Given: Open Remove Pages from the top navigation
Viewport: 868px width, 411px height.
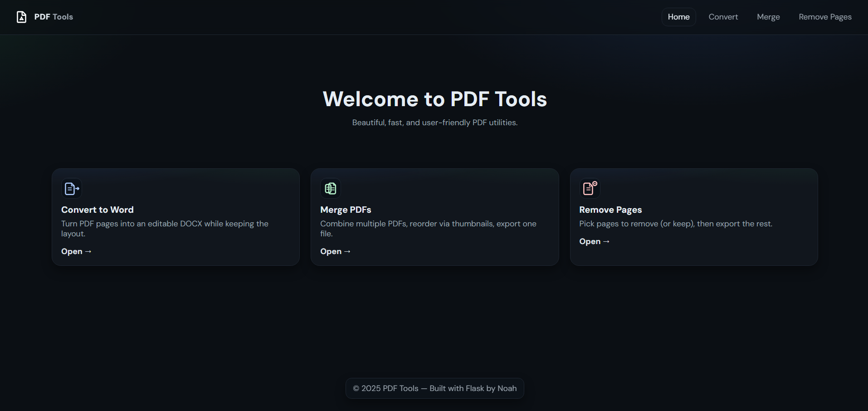Looking at the screenshot, I should [x=825, y=17].
